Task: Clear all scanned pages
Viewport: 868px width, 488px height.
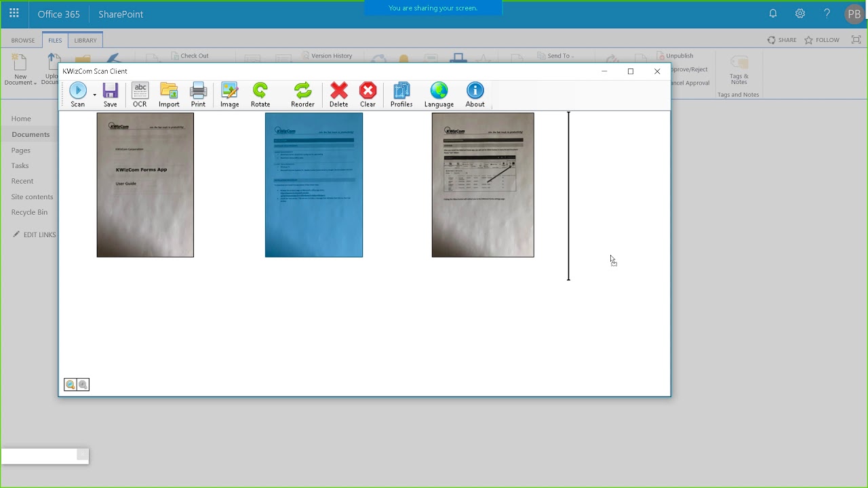Action: point(368,95)
